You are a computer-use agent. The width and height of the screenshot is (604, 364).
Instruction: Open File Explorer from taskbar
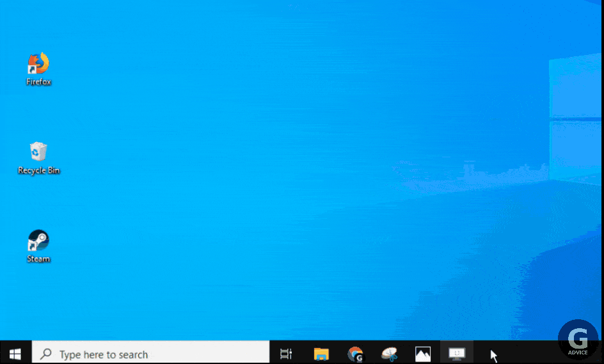coord(321,354)
